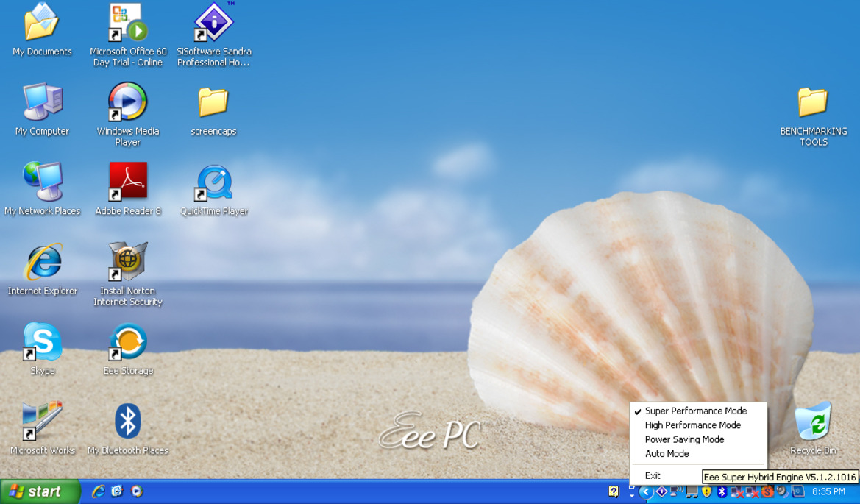Select Windows Media Player desktop shortcut
Screen dimensions: 860x504
(128, 115)
